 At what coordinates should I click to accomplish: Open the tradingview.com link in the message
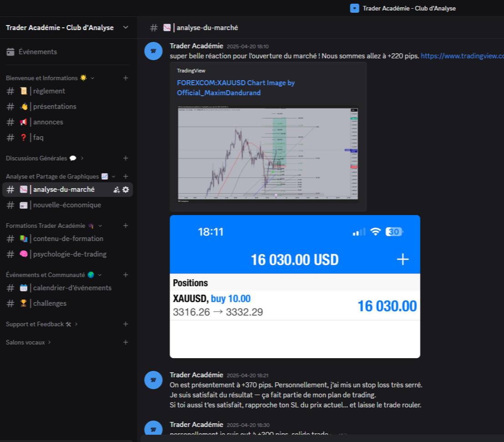point(462,56)
